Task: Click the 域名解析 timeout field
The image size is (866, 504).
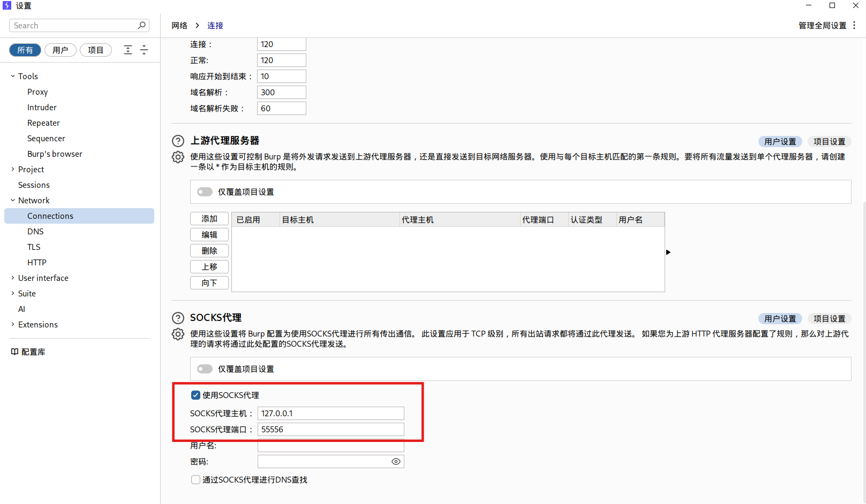Action: coord(281,93)
